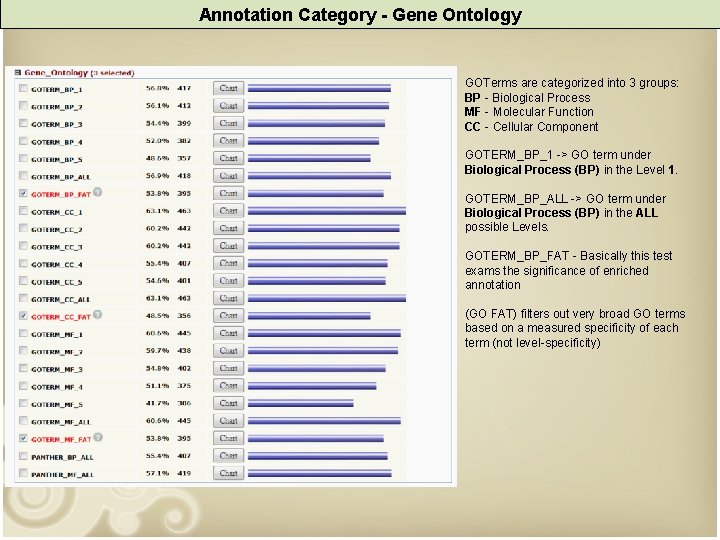The height and width of the screenshot is (540, 720).
Task: Open Chart for GOTERM_CC_4 row
Action: (x=228, y=264)
